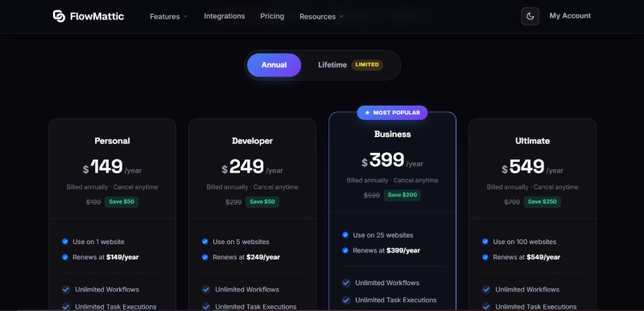
Task: Click check icon beside Use on 1 website
Action: [x=65, y=242]
